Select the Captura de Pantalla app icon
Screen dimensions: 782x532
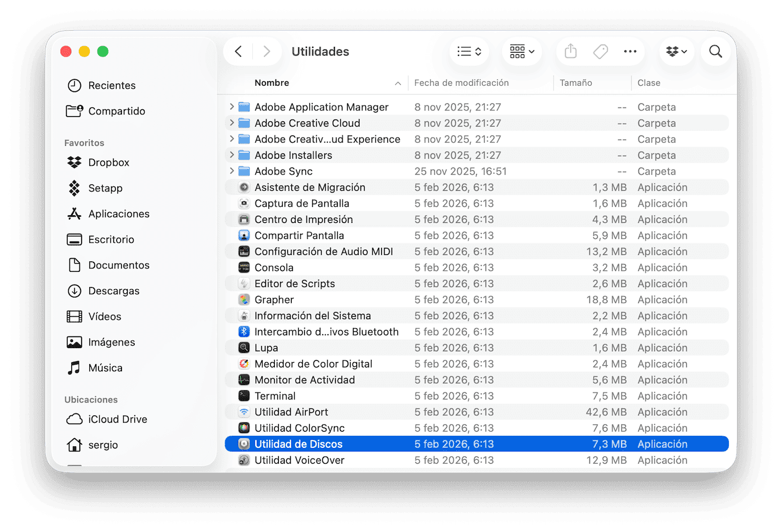pos(244,203)
